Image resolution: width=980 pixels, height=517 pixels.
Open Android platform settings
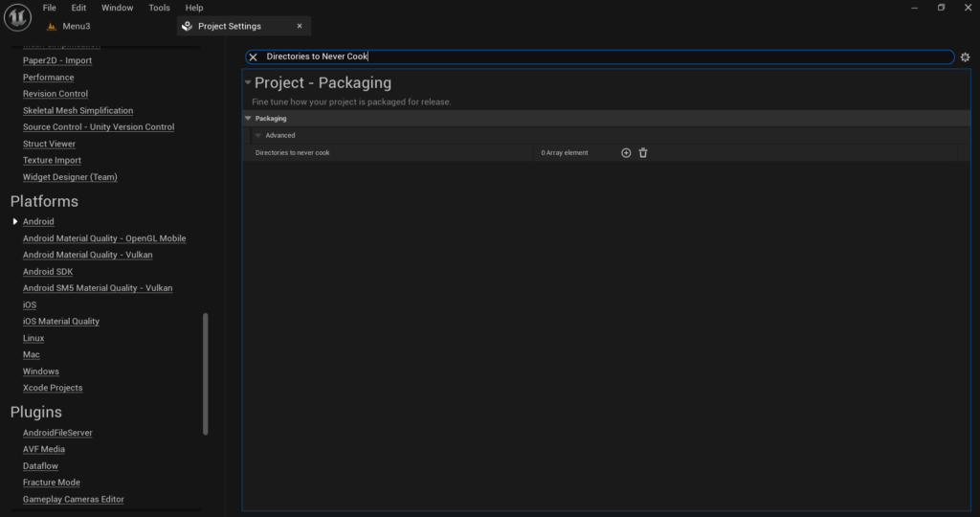(x=38, y=221)
